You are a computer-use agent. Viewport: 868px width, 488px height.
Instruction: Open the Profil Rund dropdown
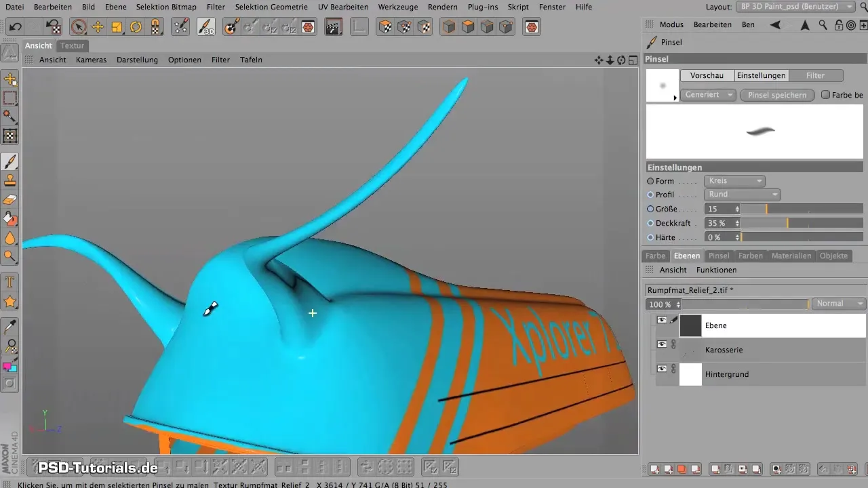click(743, 195)
